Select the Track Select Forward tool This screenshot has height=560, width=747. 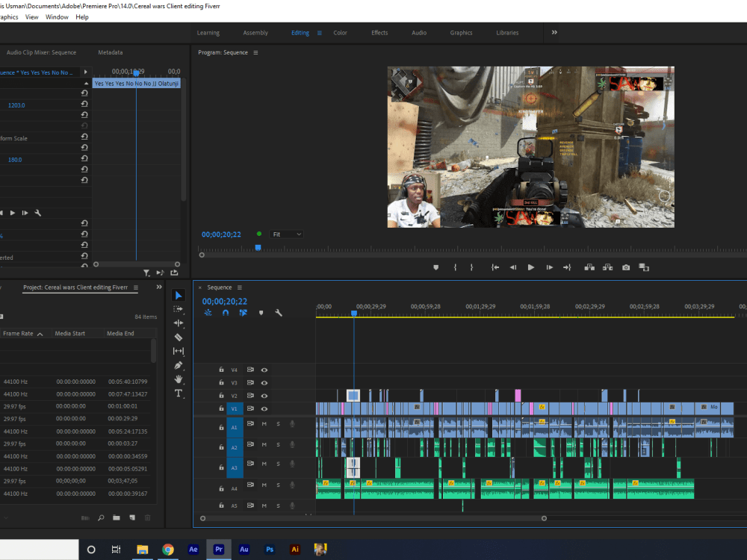[179, 309]
